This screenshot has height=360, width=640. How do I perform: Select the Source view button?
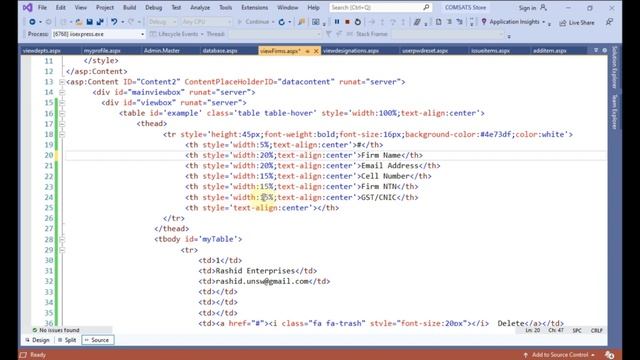pyautogui.click(x=98, y=340)
